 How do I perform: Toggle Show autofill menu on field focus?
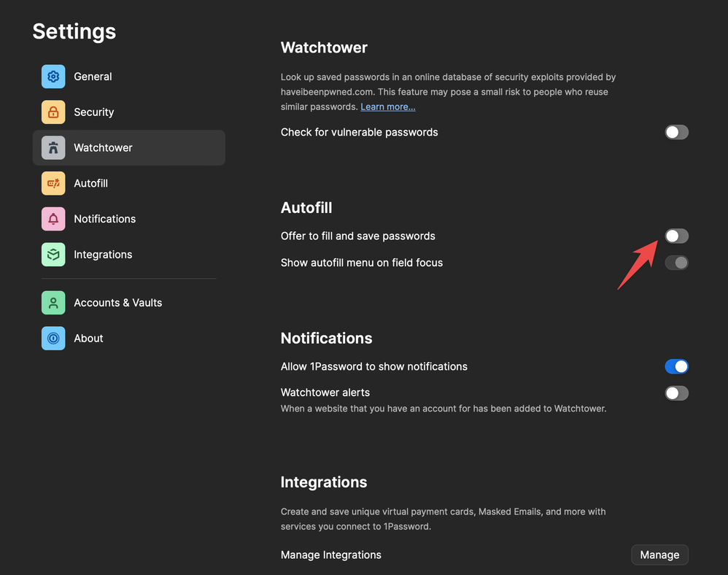tap(676, 263)
